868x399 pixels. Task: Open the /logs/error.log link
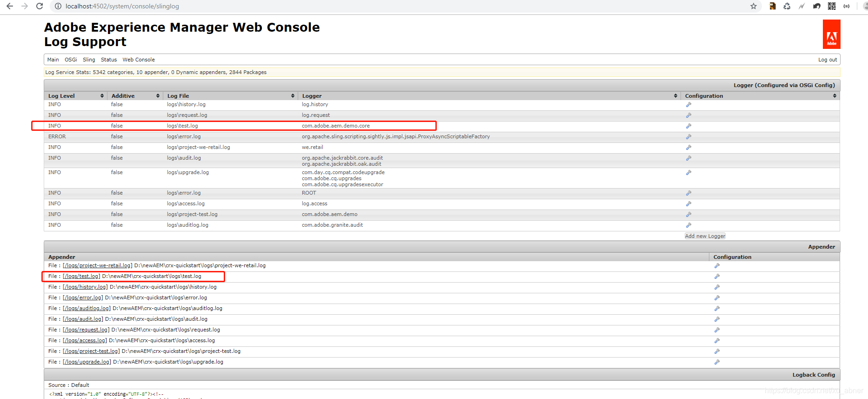point(83,298)
